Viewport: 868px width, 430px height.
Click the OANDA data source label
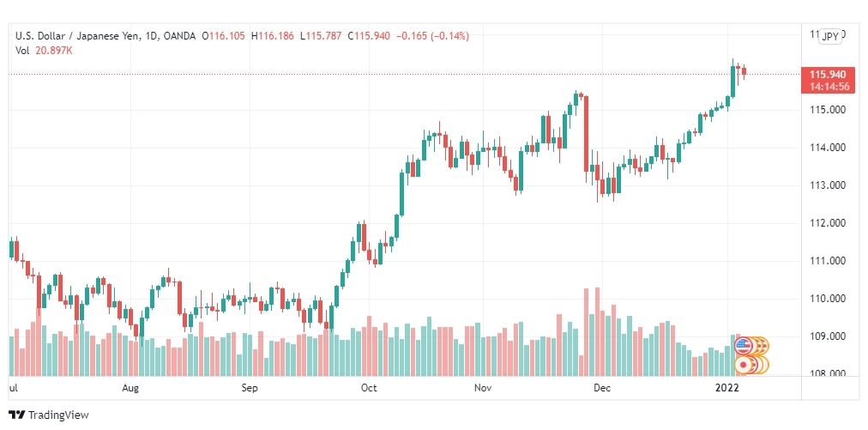[180, 36]
